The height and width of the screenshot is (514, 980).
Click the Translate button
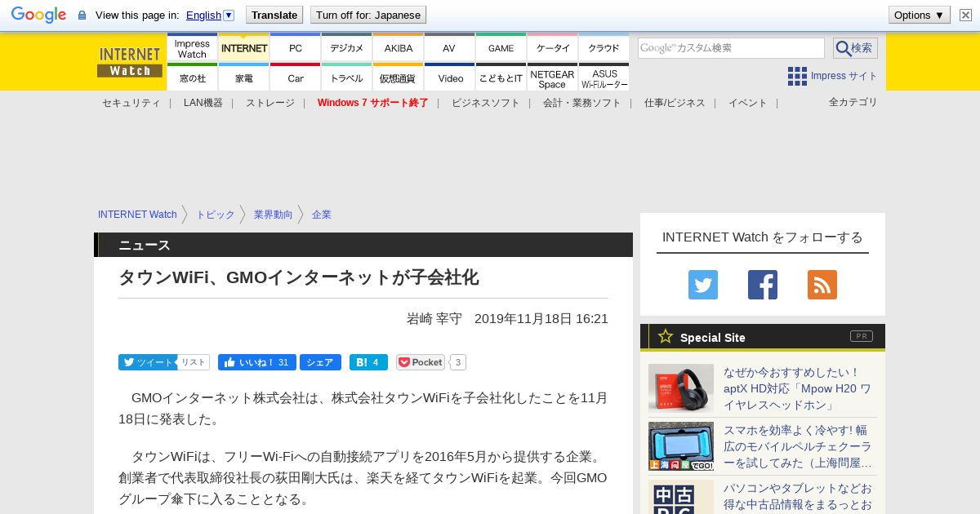[274, 15]
